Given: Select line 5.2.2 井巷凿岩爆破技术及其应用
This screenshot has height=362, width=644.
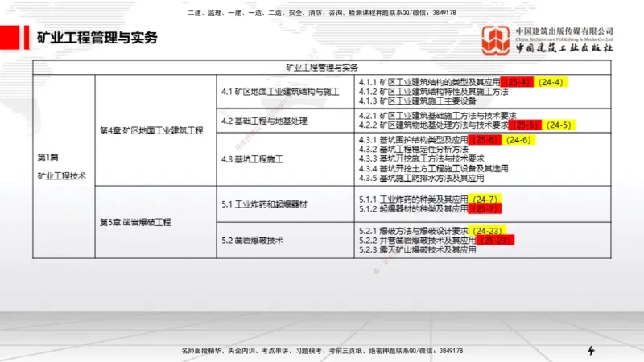Looking at the screenshot, I should click(417, 240).
